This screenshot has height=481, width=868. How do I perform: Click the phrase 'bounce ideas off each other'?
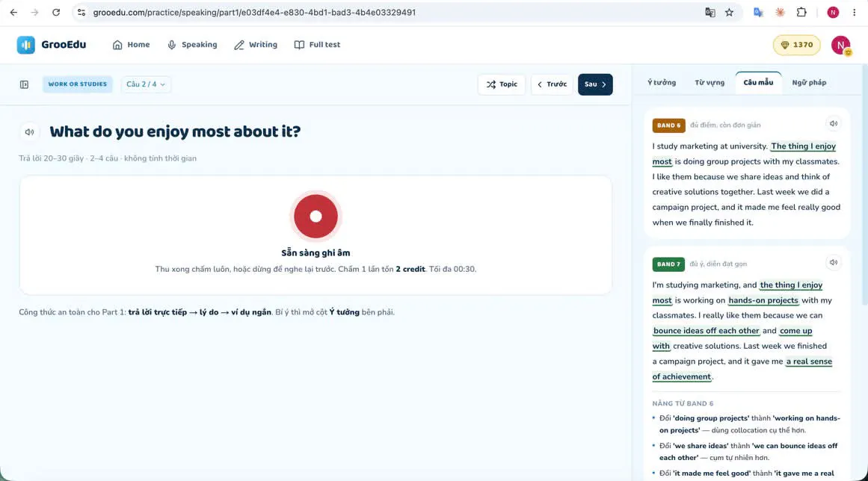(706, 331)
